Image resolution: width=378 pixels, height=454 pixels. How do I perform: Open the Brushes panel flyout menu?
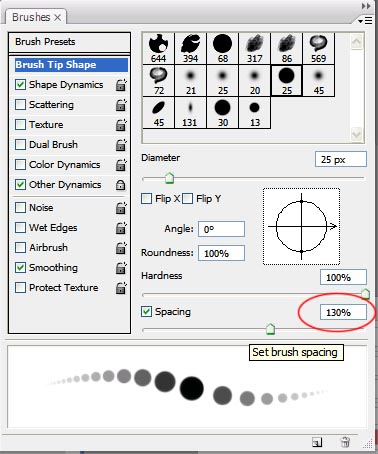point(365,21)
